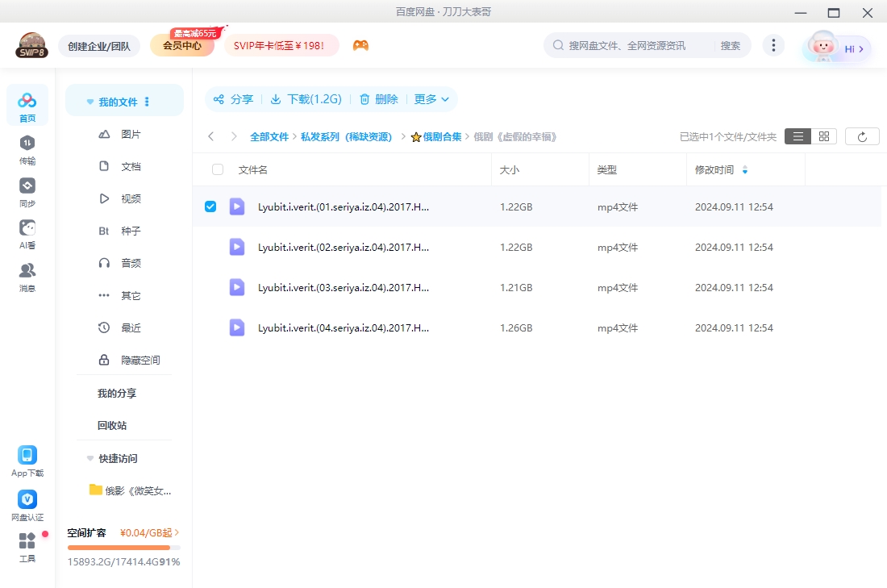The height and width of the screenshot is (588, 887).
Task: Open the 更多 dropdown menu
Action: (432, 99)
